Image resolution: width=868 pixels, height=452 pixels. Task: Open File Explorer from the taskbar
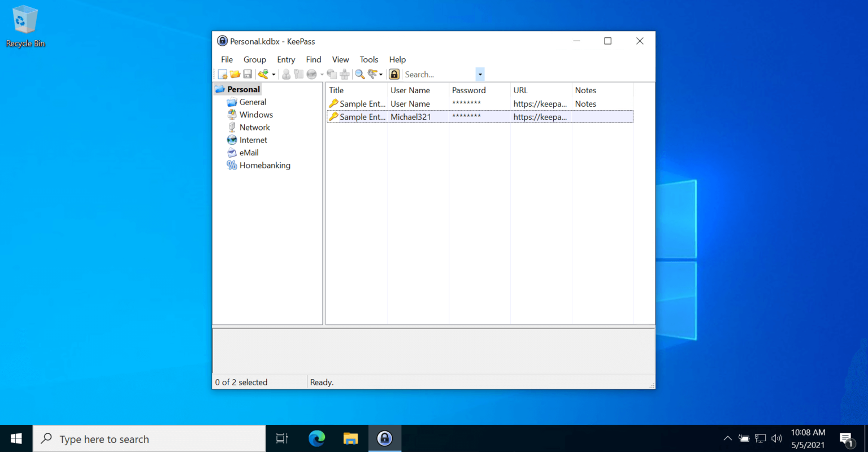(x=350, y=438)
